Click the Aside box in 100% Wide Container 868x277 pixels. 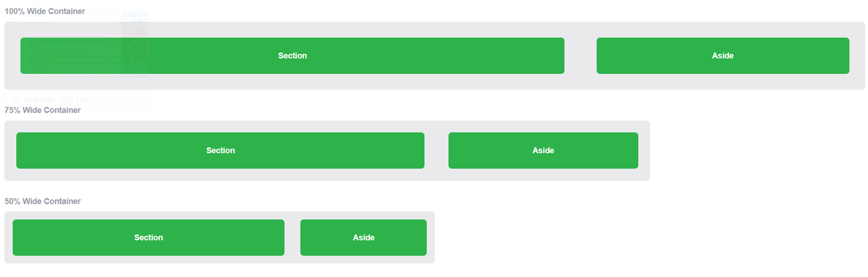723,55
